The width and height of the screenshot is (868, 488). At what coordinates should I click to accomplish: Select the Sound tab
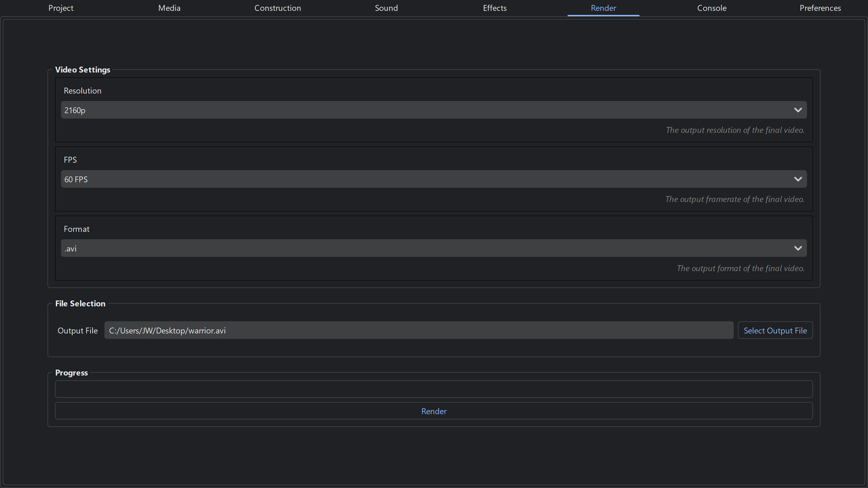click(x=386, y=8)
